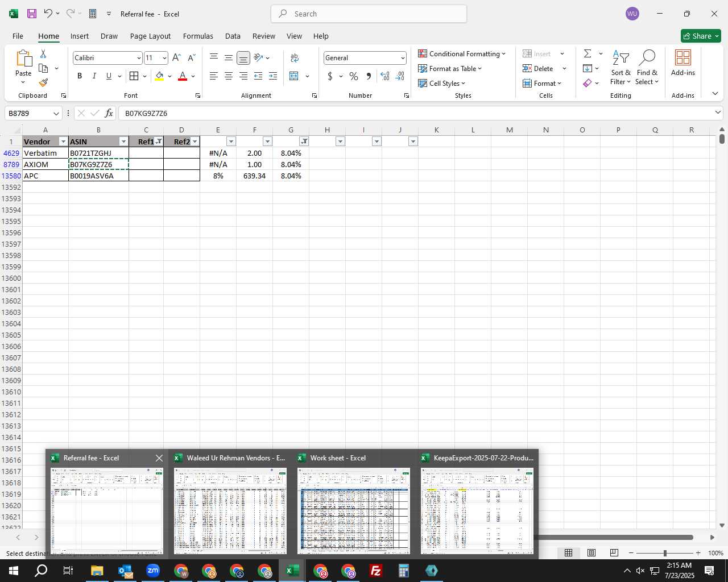728x582 pixels.
Task: Open Conditional Formatting dropdown
Action: (462, 53)
